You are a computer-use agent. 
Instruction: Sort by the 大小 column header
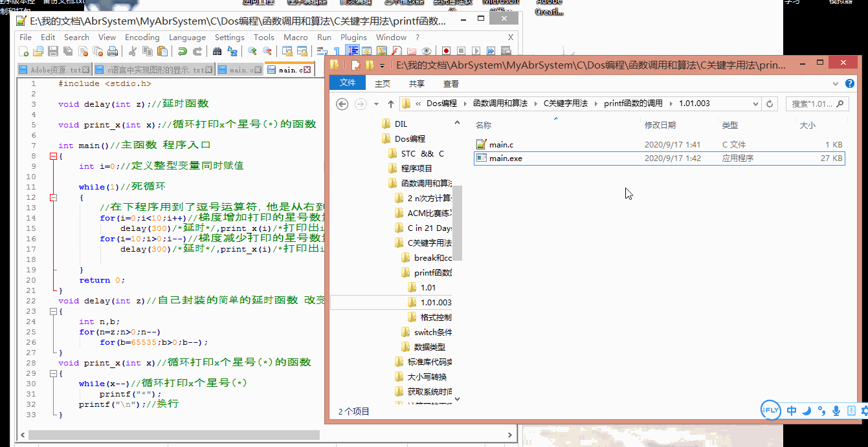[x=808, y=125]
